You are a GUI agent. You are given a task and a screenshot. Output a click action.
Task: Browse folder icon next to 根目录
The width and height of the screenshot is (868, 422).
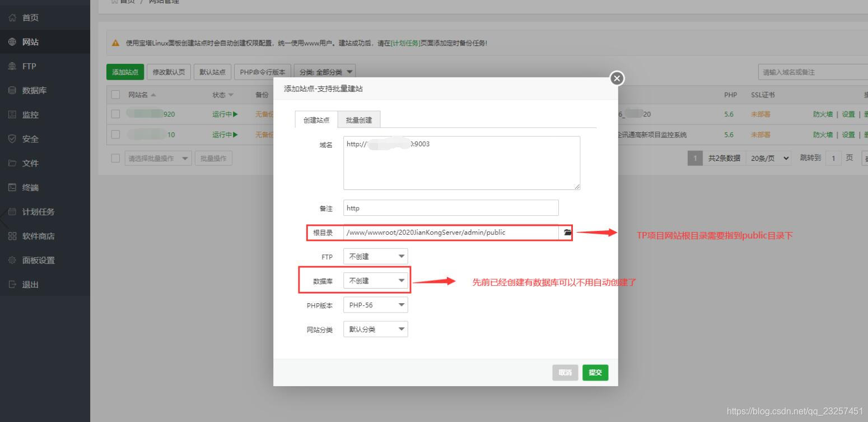click(x=567, y=233)
